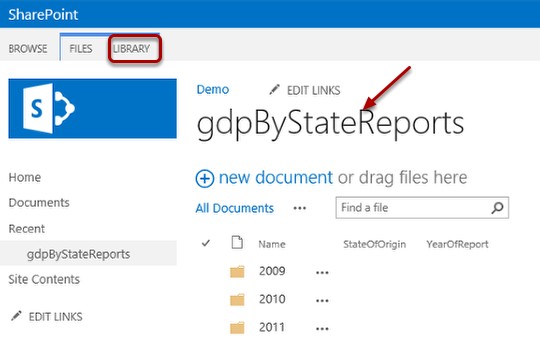Click the 2010 folder icon
540x364 pixels.
coord(237,300)
